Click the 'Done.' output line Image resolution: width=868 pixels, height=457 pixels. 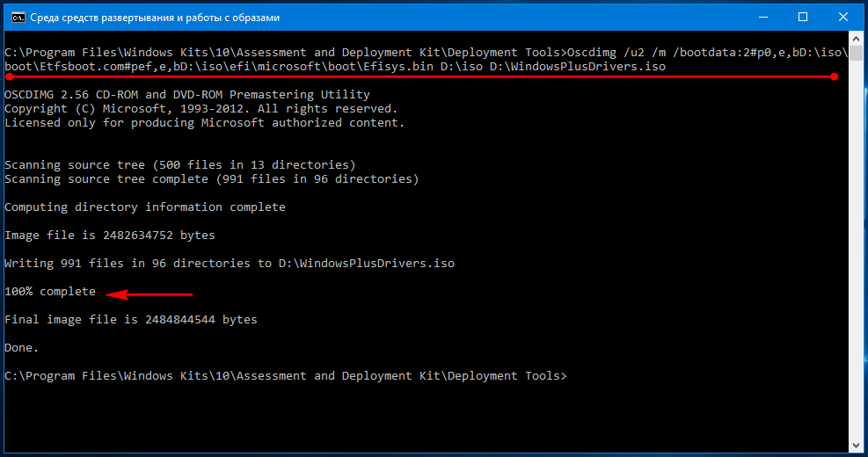22,348
